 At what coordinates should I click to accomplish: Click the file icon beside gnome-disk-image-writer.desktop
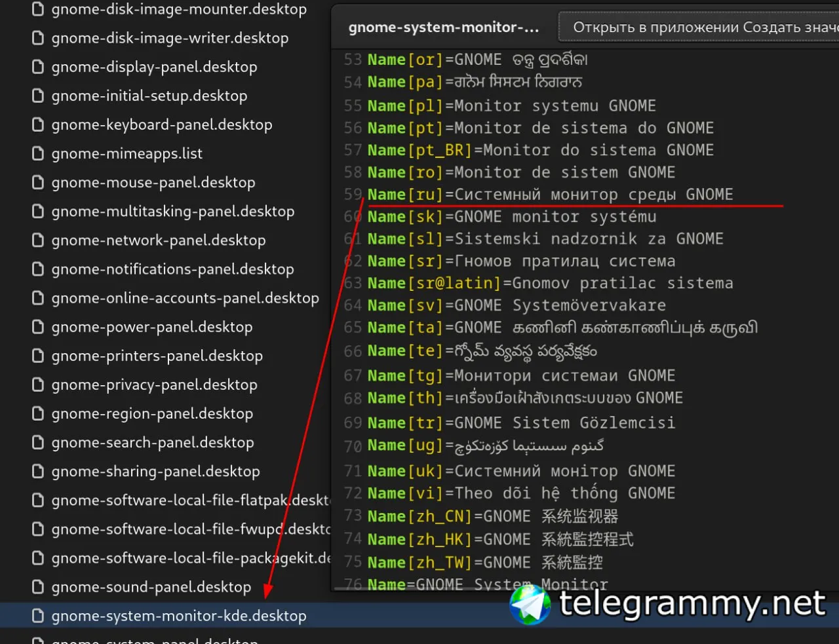point(38,38)
